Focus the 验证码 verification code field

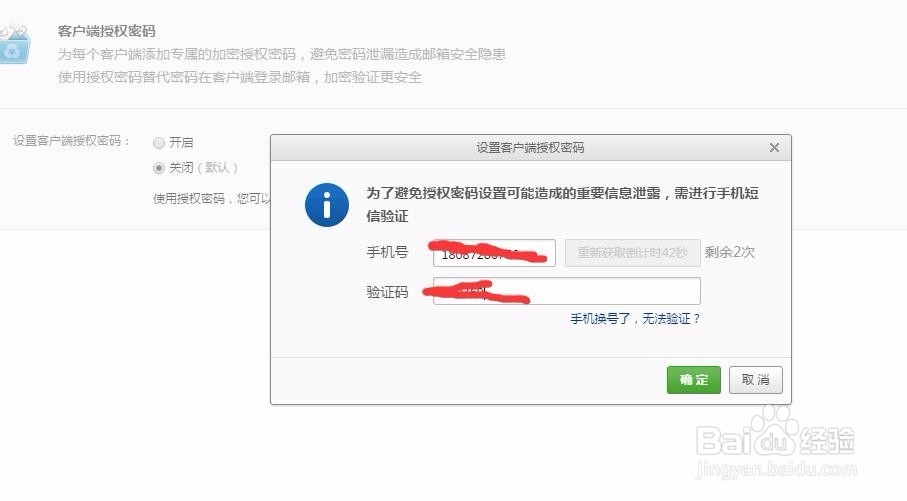pyautogui.click(x=567, y=291)
